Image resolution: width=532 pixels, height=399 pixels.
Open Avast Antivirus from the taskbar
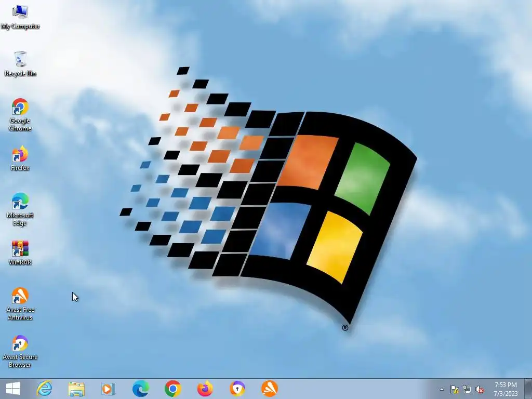[270, 389]
